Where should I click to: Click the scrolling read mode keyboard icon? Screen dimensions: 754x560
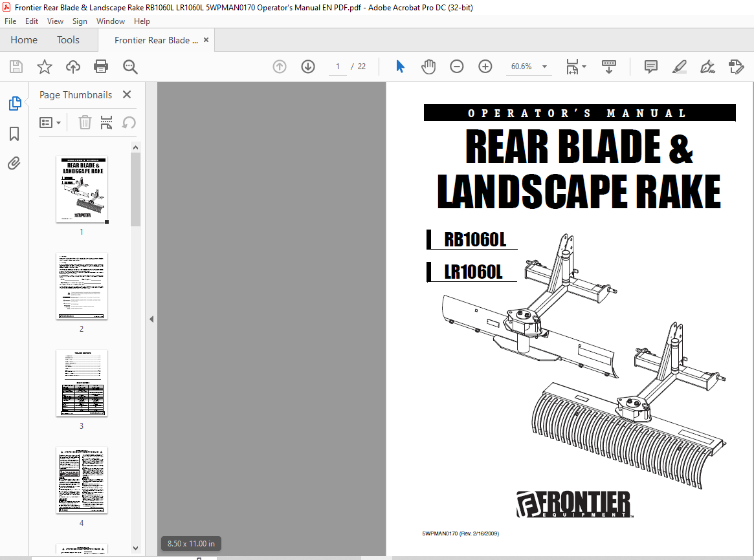click(x=609, y=66)
